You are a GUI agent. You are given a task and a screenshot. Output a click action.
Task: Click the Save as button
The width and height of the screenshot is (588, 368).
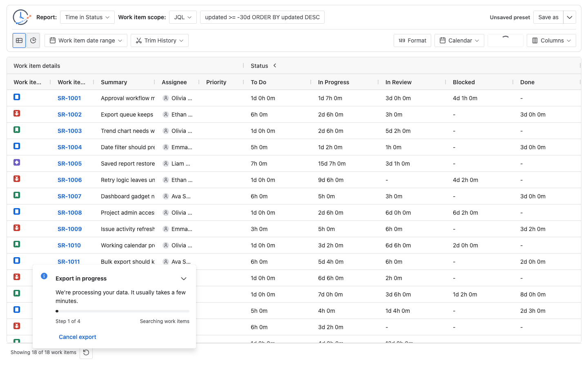548,17
